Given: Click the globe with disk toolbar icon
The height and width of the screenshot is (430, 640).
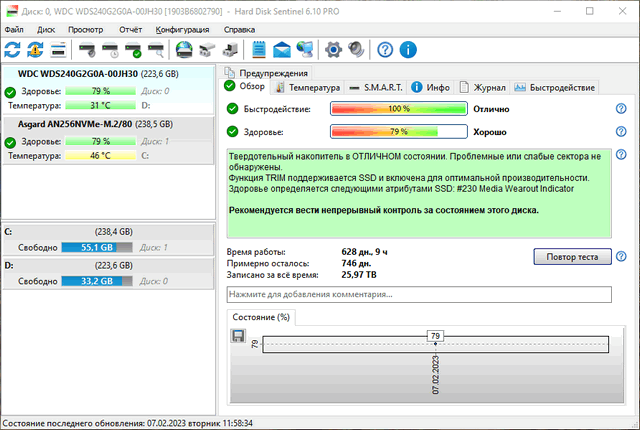Looking at the screenshot, I should pos(184,50).
